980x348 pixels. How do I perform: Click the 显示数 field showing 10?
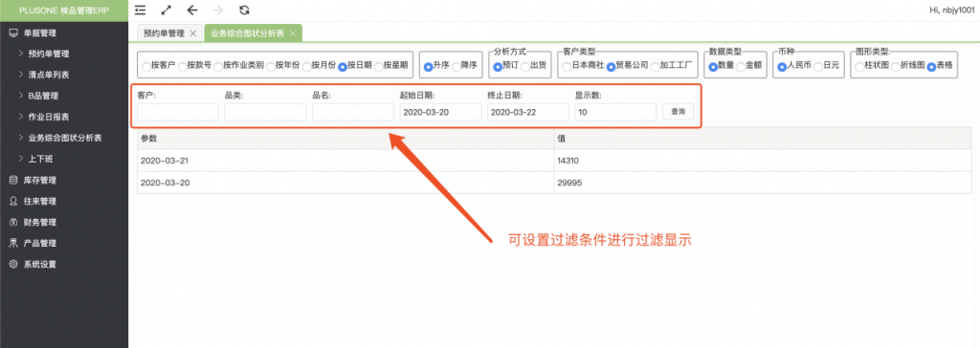(x=615, y=112)
